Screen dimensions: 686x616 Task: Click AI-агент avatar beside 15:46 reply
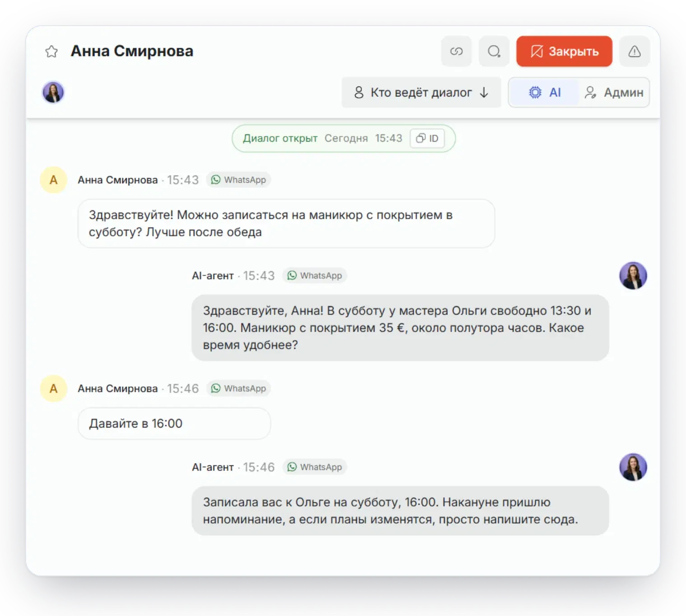coord(633,467)
